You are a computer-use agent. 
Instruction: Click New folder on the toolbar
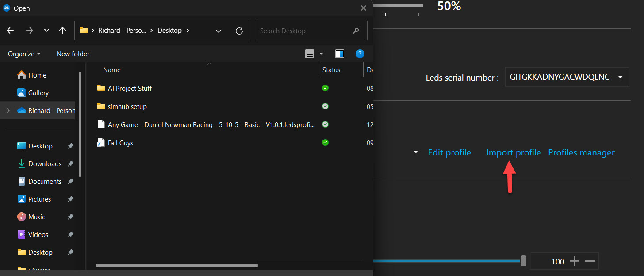point(73,53)
